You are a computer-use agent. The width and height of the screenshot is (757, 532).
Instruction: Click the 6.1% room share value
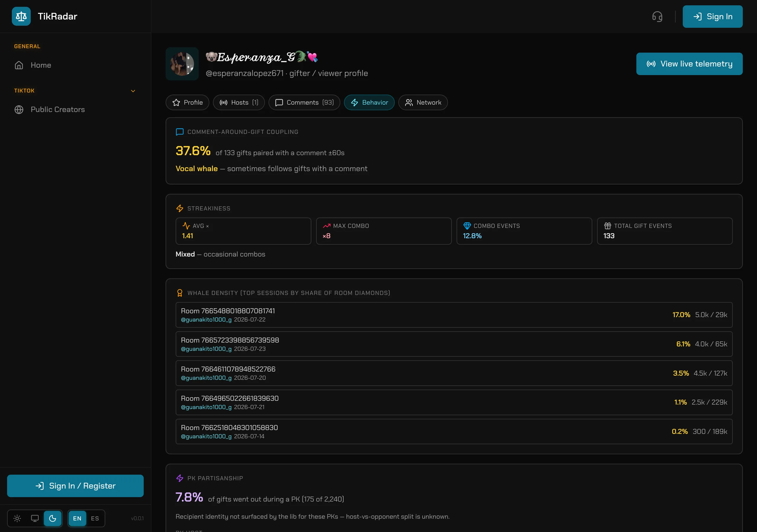click(683, 344)
